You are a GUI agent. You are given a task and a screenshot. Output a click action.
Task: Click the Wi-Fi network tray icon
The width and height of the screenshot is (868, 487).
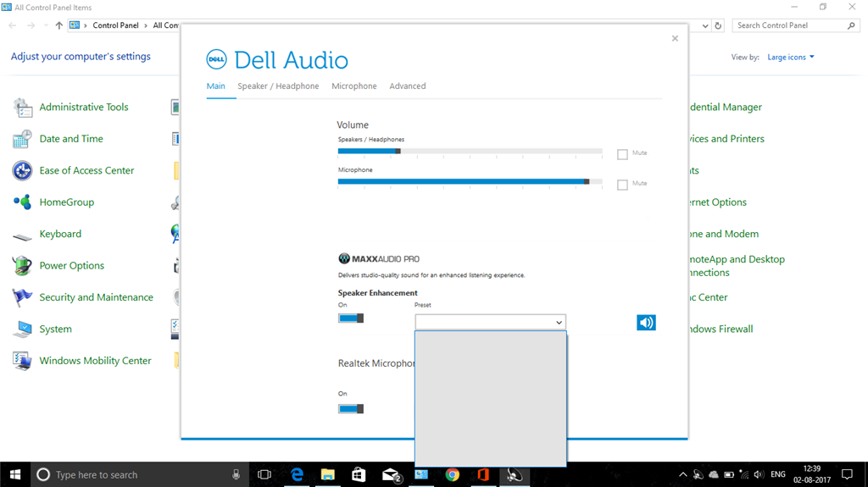click(744, 475)
